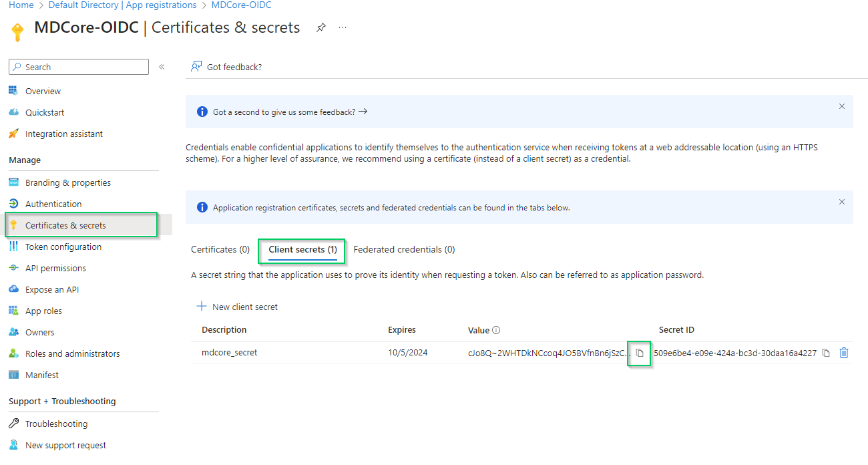Open Expose an API
This screenshot has height=465, width=868.
(x=52, y=289)
